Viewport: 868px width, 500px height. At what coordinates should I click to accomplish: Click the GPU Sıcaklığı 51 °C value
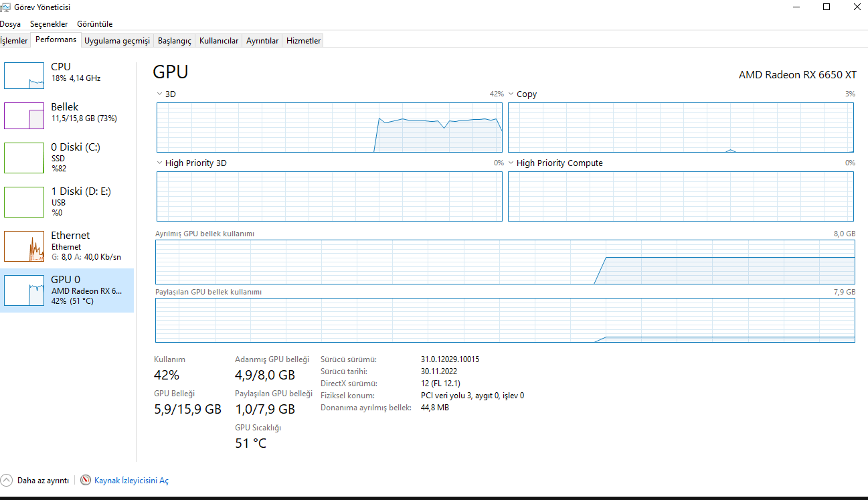coord(250,443)
